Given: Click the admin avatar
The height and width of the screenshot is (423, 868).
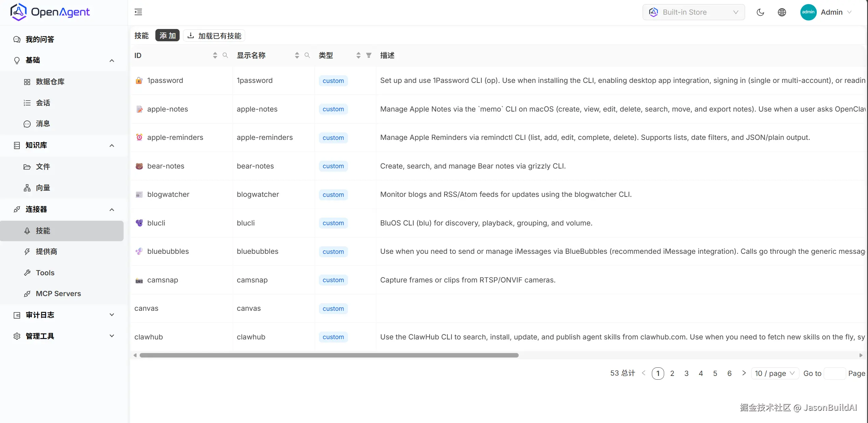Looking at the screenshot, I should click(808, 12).
